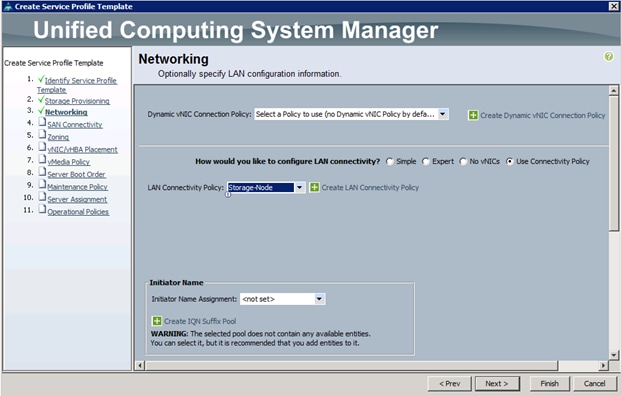Click the application icon in the title bar
This screenshot has width=622, height=396.
(x=8, y=6)
